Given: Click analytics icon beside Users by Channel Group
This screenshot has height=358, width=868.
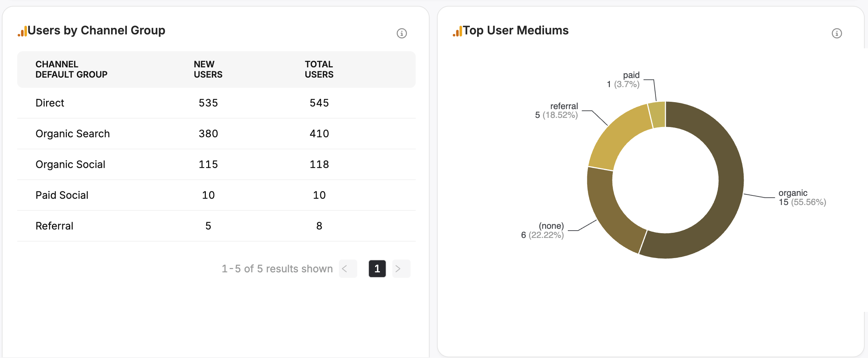Looking at the screenshot, I should (22, 31).
